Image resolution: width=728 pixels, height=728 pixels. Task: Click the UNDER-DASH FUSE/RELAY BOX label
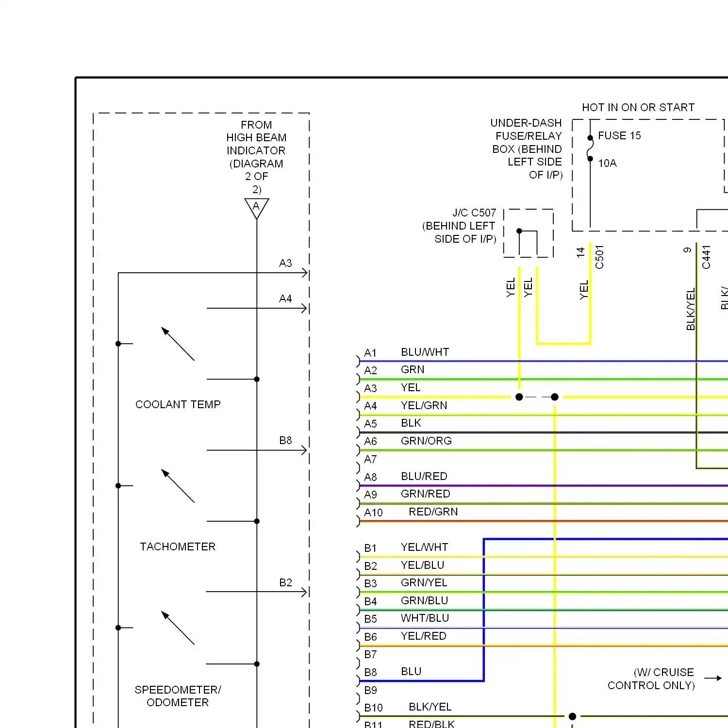[x=527, y=149]
